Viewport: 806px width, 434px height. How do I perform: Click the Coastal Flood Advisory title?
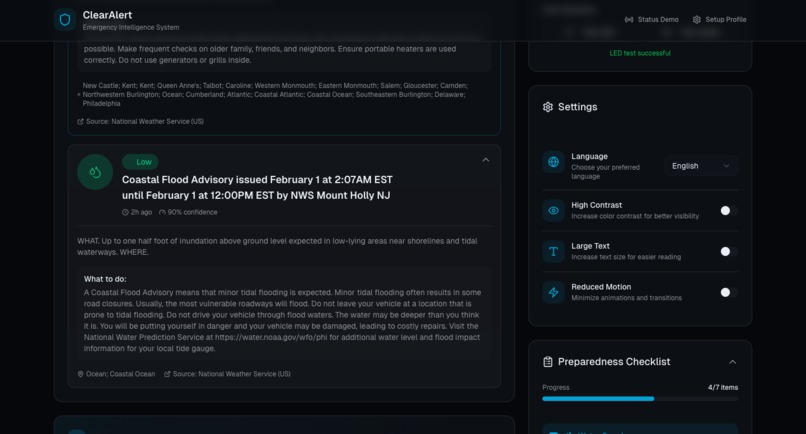coord(257,187)
